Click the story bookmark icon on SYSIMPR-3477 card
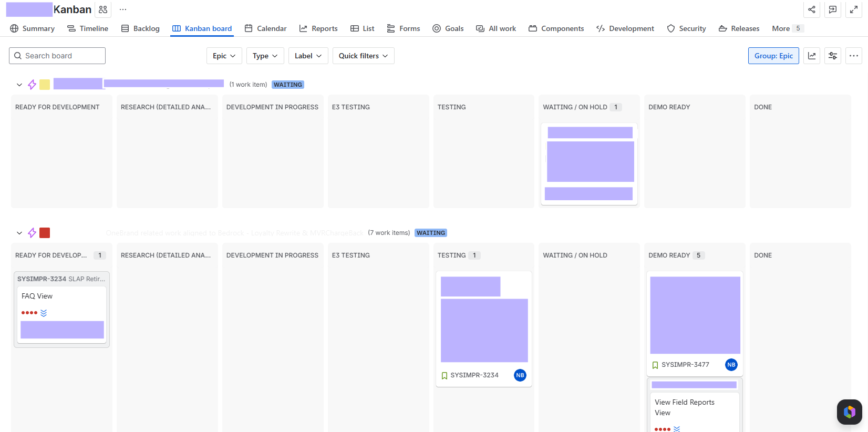Image resolution: width=868 pixels, height=432 pixels. coord(655,365)
